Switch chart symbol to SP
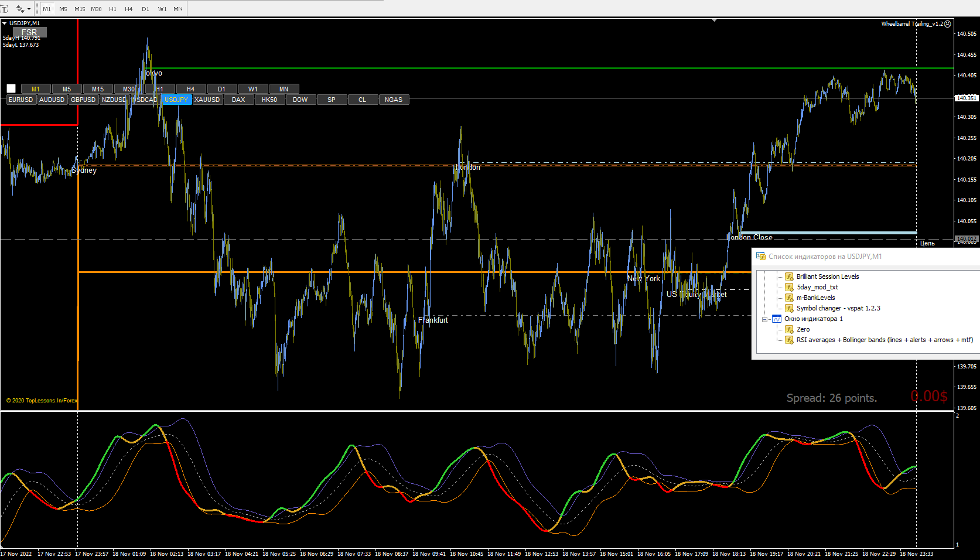Screen dimensions: 980x560 332,100
